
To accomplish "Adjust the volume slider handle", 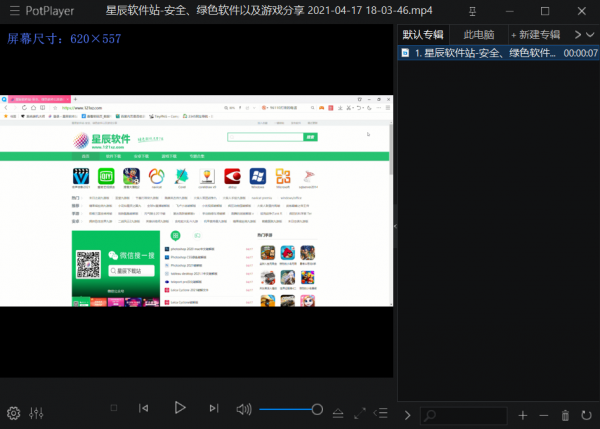I will coord(317,409).
